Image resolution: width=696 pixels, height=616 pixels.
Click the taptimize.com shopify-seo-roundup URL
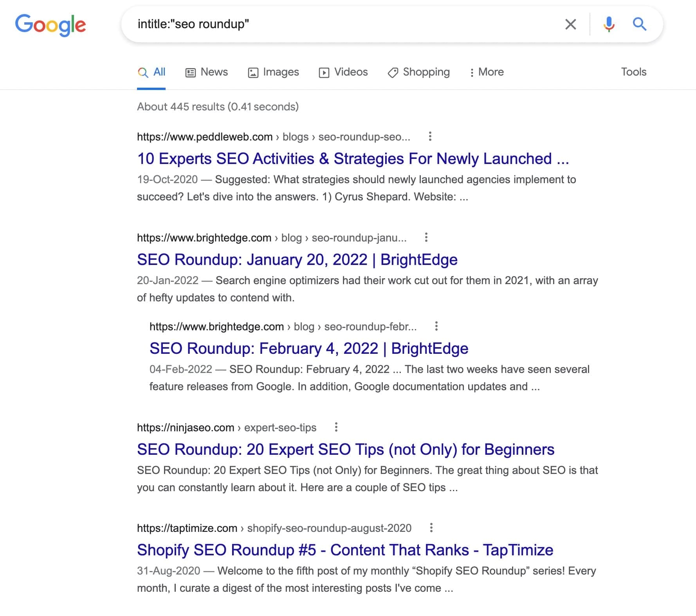coord(274,528)
